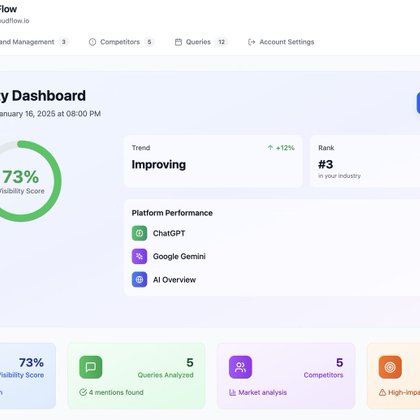Click the 73% visibility score ring
Image resolution: width=420 pixels, height=420 pixels.
coord(21,181)
